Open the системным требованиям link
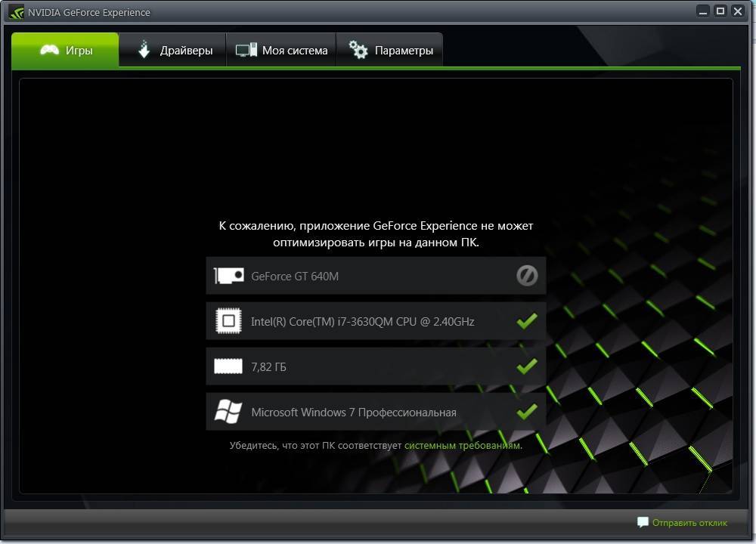Screen dimensions: 756x544 (x=463, y=445)
